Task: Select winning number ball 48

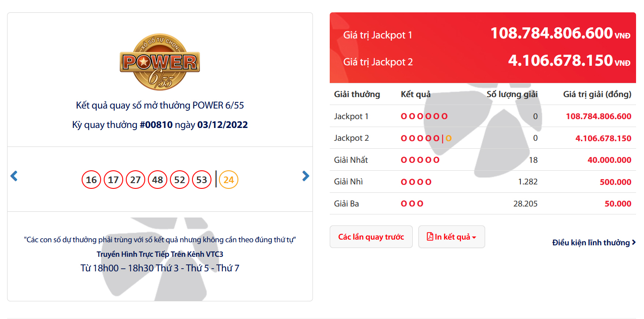Action: [x=158, y=180]
